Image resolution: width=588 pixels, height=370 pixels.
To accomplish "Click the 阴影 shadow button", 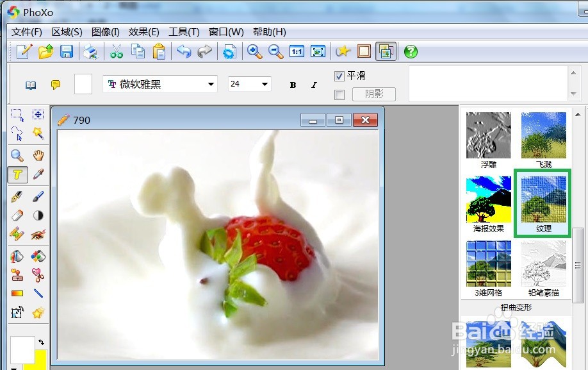I will coord(374,94).
